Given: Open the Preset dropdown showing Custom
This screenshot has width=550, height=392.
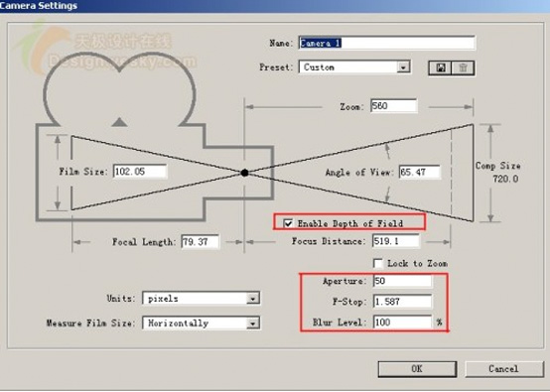Looking at the screenshot, I should pos(354,66).
